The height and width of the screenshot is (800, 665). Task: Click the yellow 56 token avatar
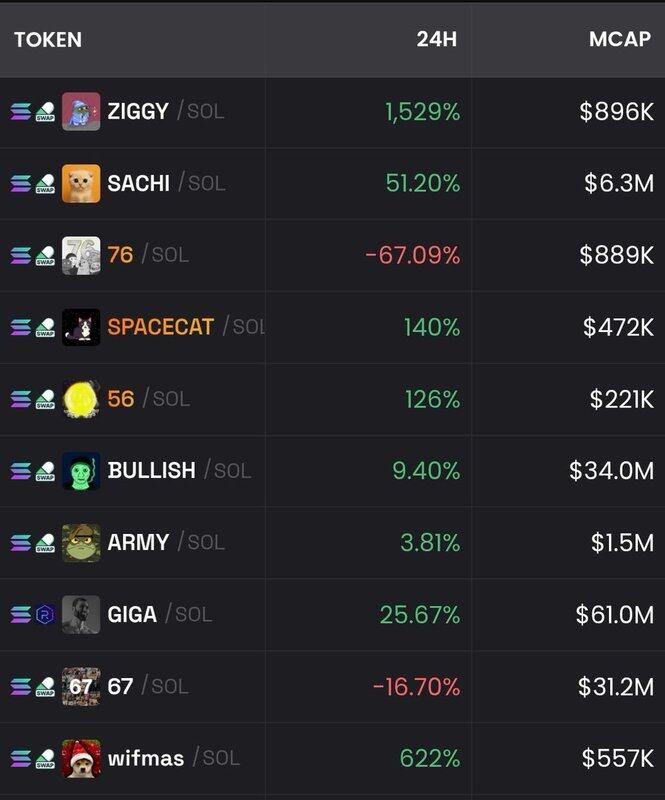point(81,399)
